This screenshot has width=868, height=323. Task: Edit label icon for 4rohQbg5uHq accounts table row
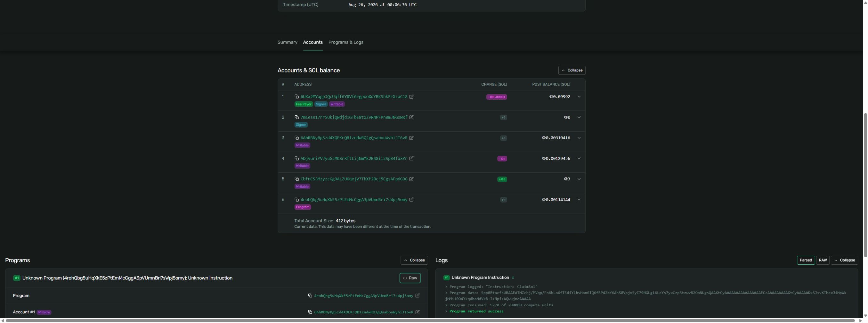coord(411,200)
